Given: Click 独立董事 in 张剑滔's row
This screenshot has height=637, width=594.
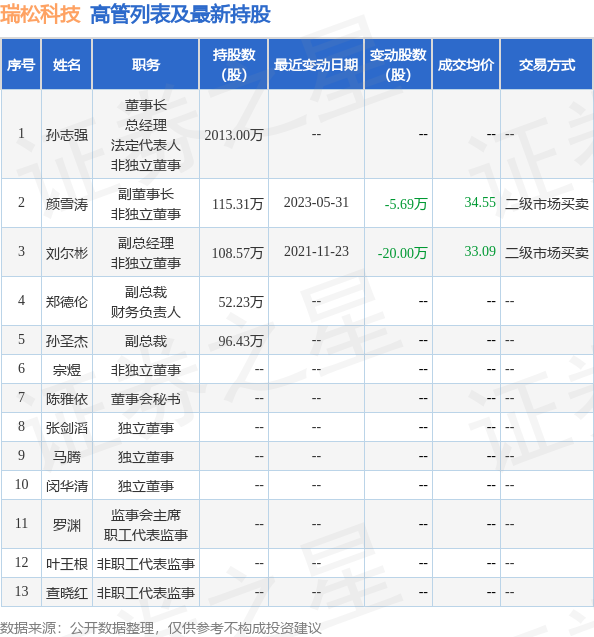Looking at the screenshot, I should click(x=146, y=428).
